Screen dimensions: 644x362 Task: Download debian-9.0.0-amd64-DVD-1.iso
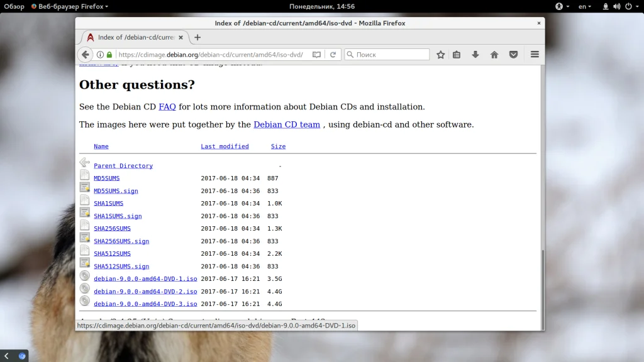[145, 278]
